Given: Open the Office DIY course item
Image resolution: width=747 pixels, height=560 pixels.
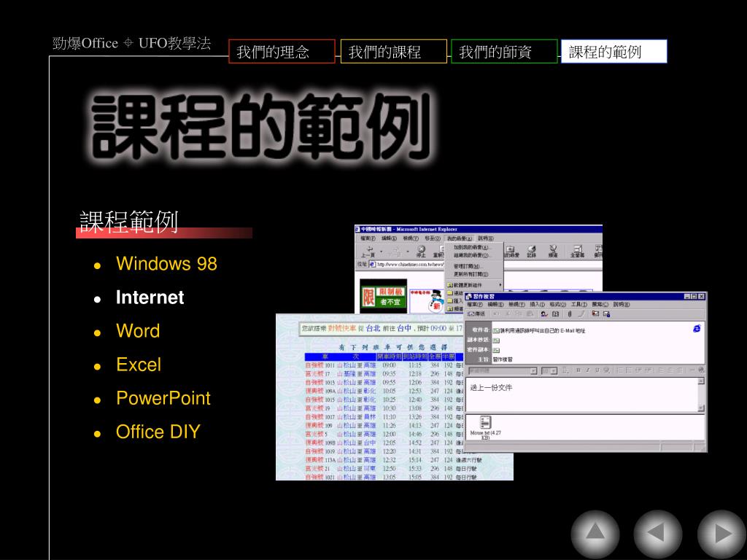Looking at the screenshot, I should 158,432.
